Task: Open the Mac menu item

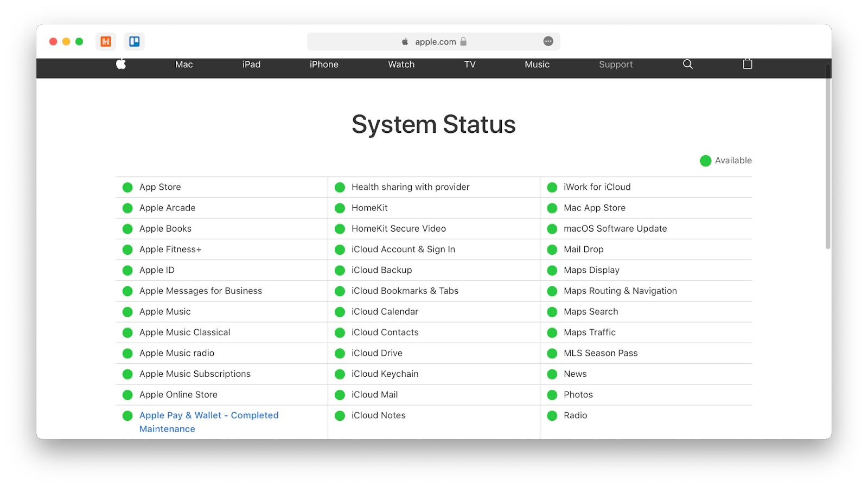Action: pyautogui.click(x=184, y=64)
